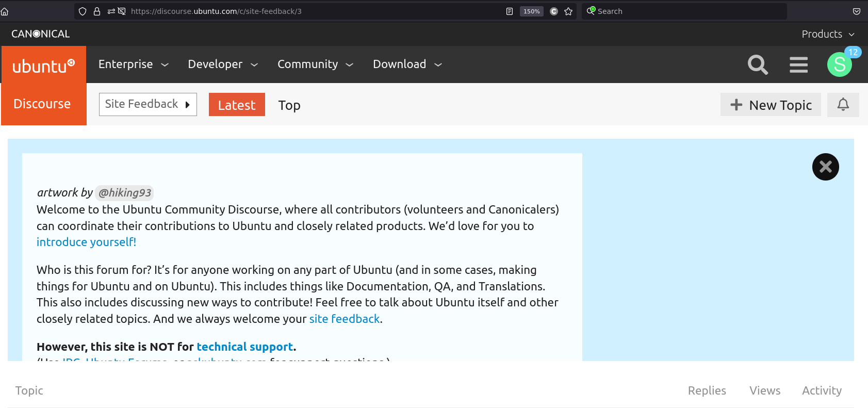Click the notification bell icon
868x408 pixels.
pyautogui.click(x=843, y=104)
